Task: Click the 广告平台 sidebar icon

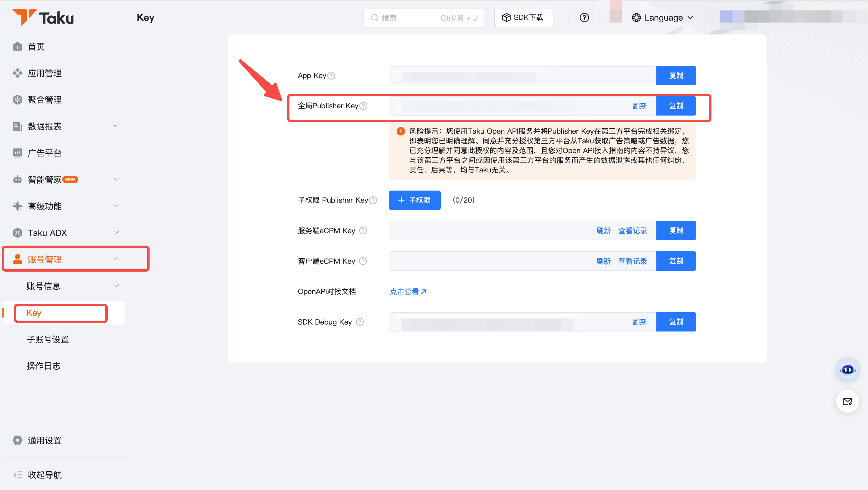Action: point(18,153)
